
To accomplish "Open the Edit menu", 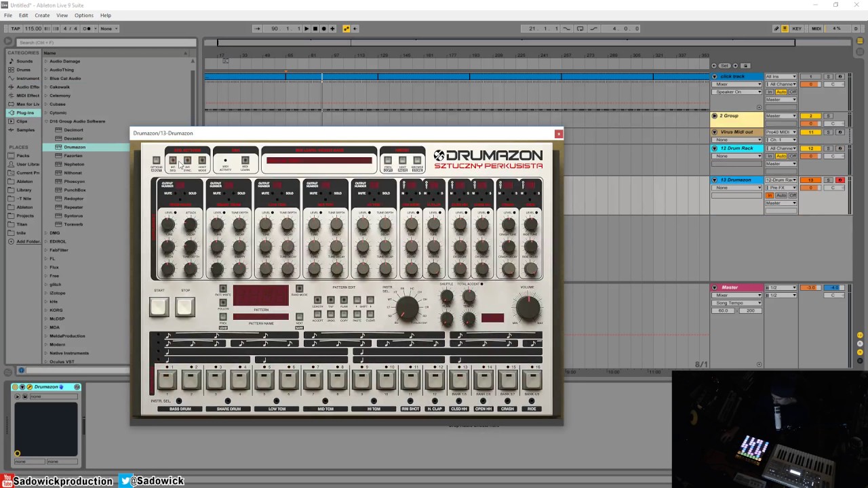I will 24,15.
